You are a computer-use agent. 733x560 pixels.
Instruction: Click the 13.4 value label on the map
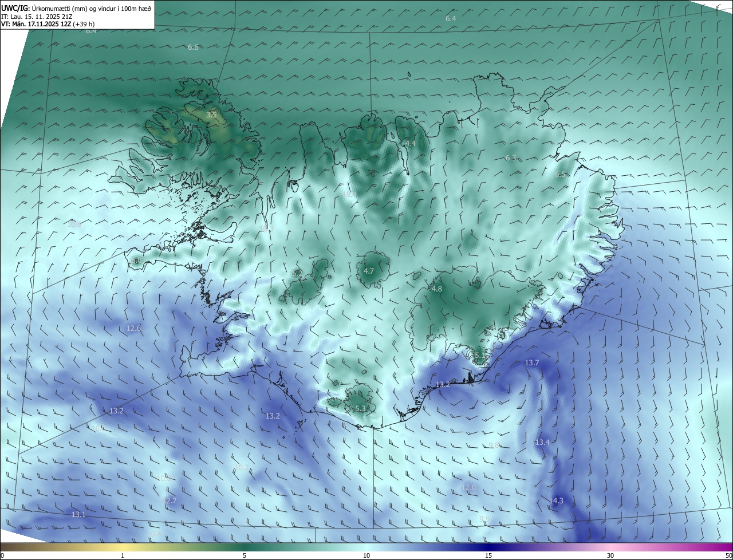[x=542, y=442]
